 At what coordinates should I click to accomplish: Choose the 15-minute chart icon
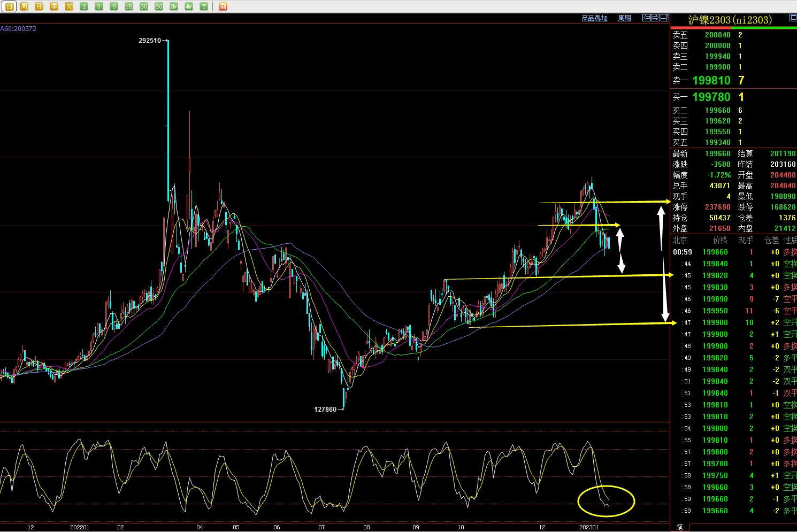129,6
